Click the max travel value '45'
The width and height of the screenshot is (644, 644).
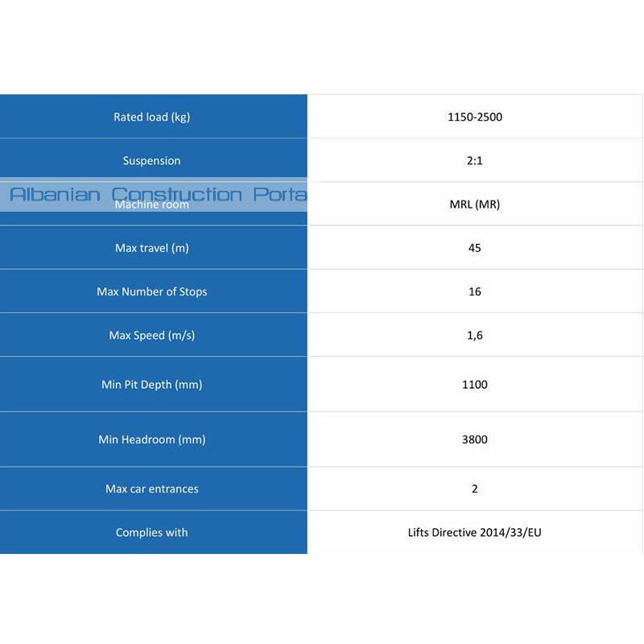475,248
